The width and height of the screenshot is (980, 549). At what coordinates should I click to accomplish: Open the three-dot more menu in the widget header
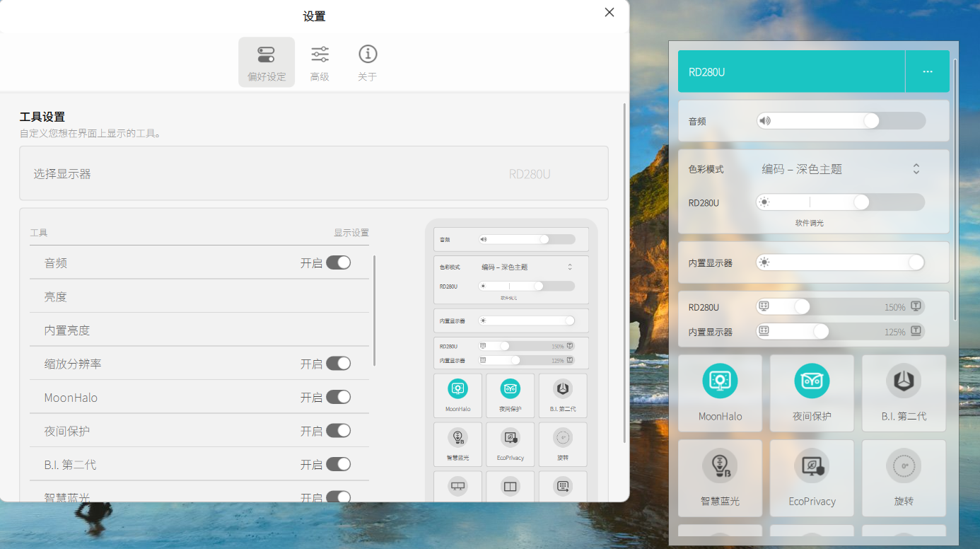928,71
